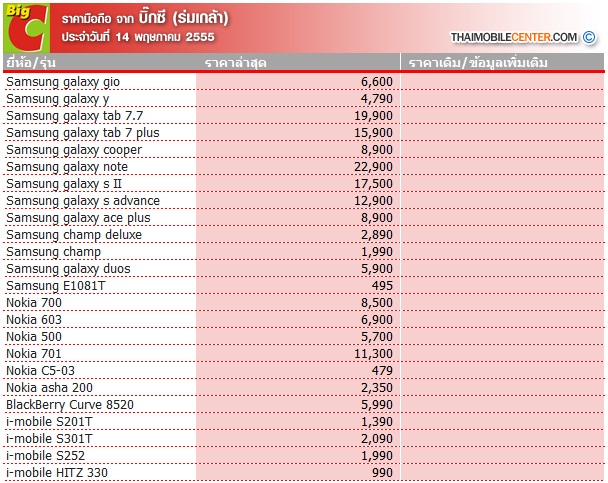The image size is (608, 483).
Task: Select Samsung galaxy s II name
Action: (64, 184)
